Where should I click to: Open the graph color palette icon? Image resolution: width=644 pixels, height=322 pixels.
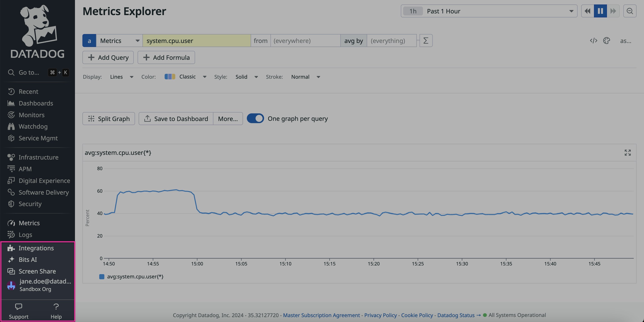(x=607, y=41)
